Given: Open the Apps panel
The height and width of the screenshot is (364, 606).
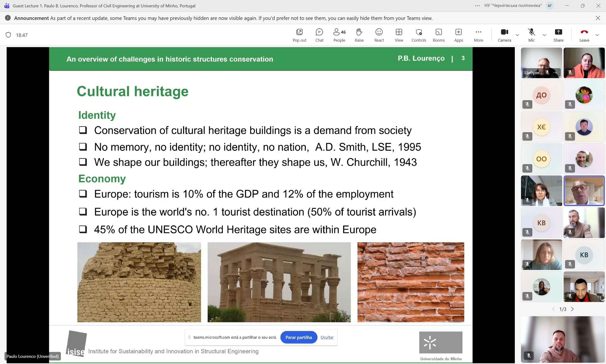Looking at the screenshot, I should [x=458, y=35].
